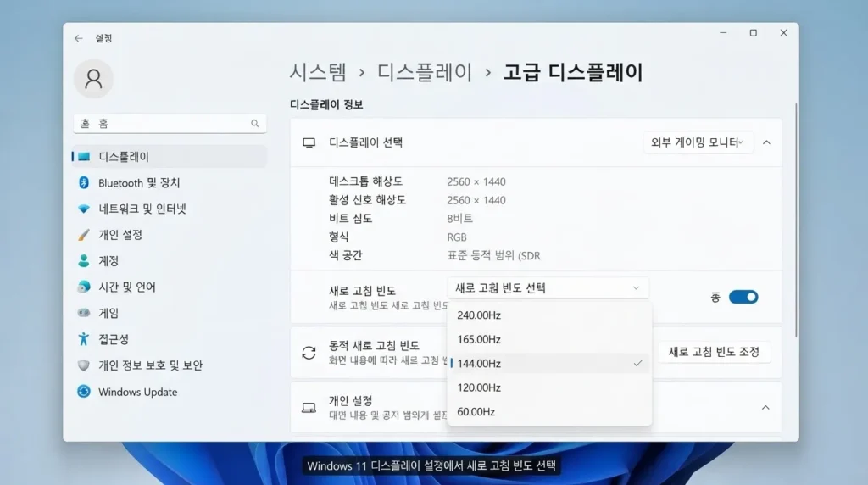The image size is (868, 485).
Task: Click the paintbrush icon for 개인 설정
Action: [84, 235]
